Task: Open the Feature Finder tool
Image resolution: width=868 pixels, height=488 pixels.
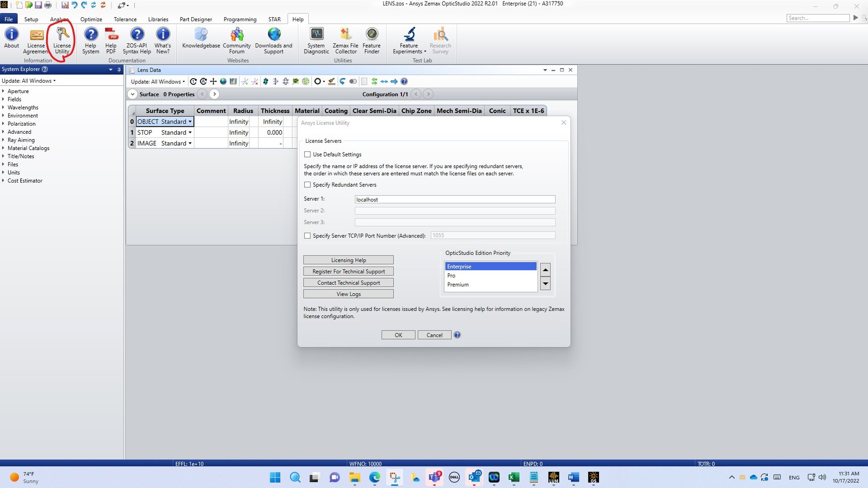Action: click(371, 40)
